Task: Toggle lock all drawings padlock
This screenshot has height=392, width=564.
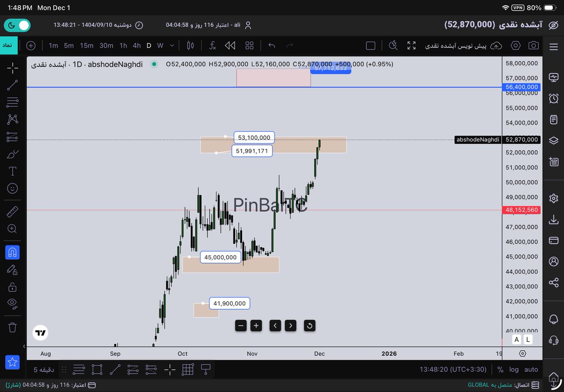Action: 13,287
